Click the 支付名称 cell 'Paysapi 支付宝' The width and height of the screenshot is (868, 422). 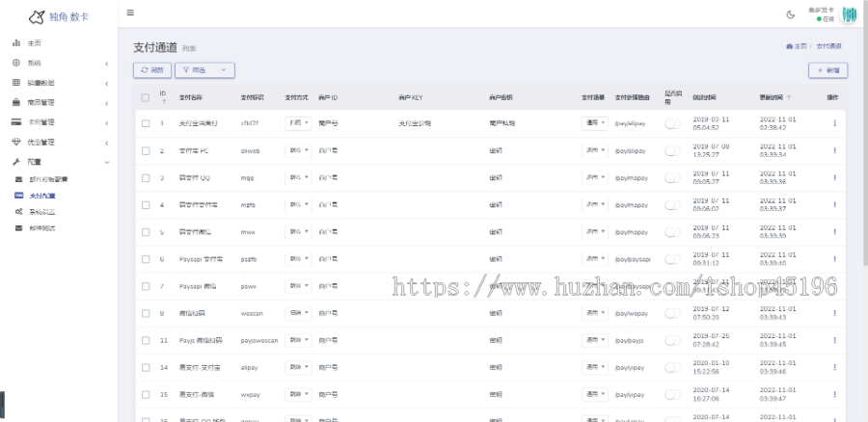click(x=201, y=259)
